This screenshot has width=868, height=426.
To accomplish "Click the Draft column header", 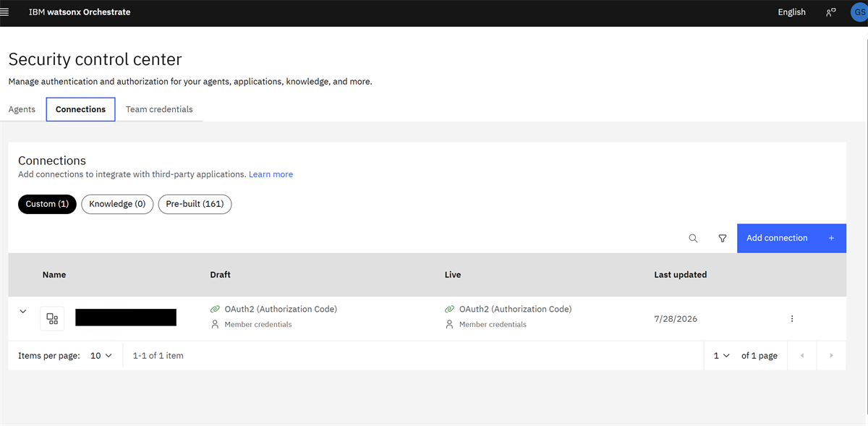I will (x=221, y=275).
